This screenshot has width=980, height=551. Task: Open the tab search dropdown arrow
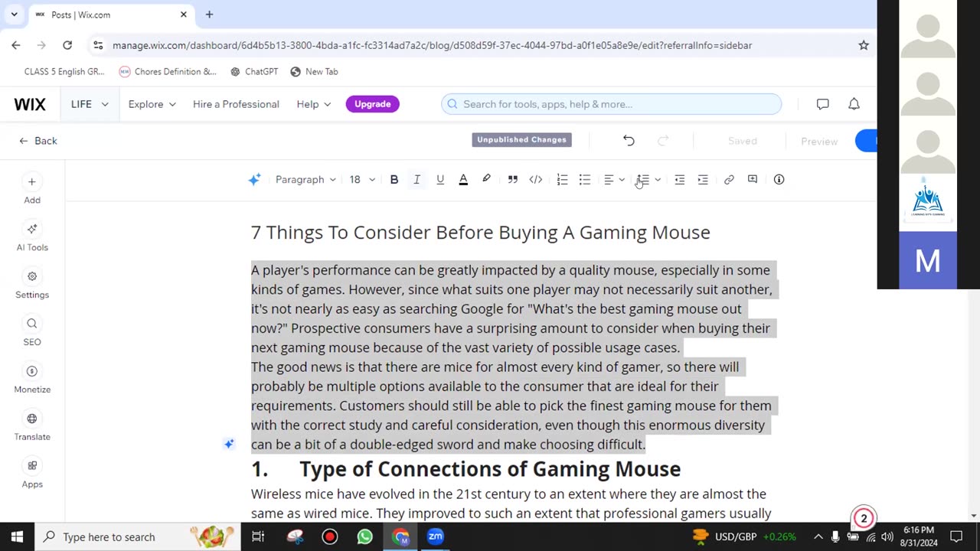pyautogui.click(x=14, y=15)
